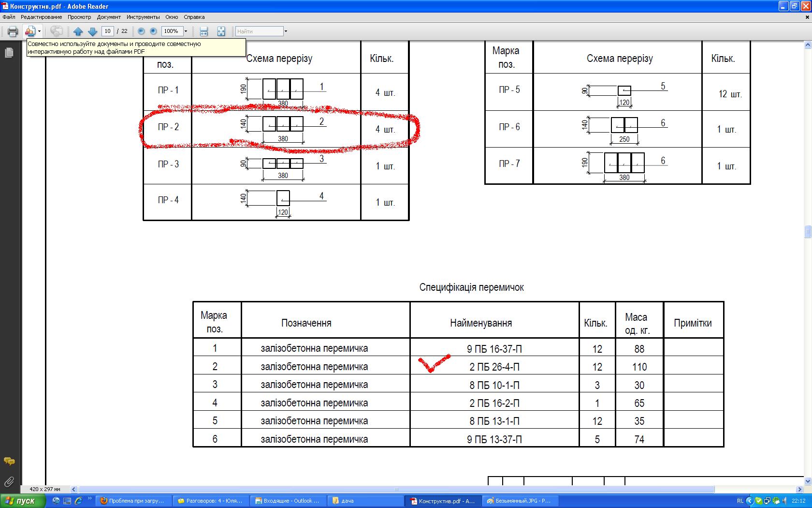Open the Инструменты menu
Viewport: 812px width, 508px height.
(143, 17)
